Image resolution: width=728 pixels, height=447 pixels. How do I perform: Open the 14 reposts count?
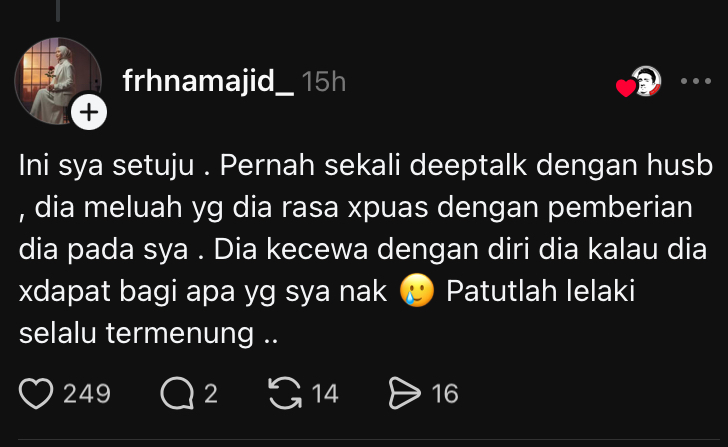[325, 394]
